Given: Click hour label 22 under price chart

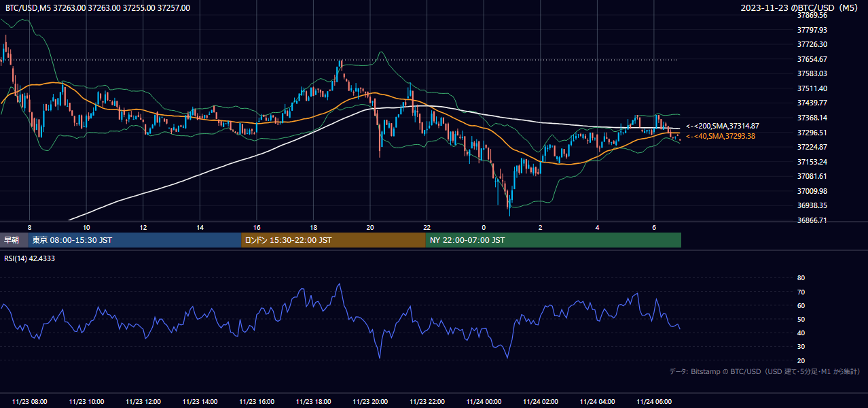Looking at the screenshot, I should 427,227.
